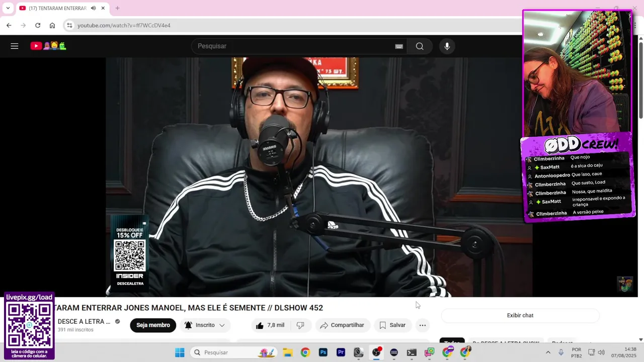Open the DESCE A LETRA channel name
Screen dimensions: 644x362
(x=84, y=321)
